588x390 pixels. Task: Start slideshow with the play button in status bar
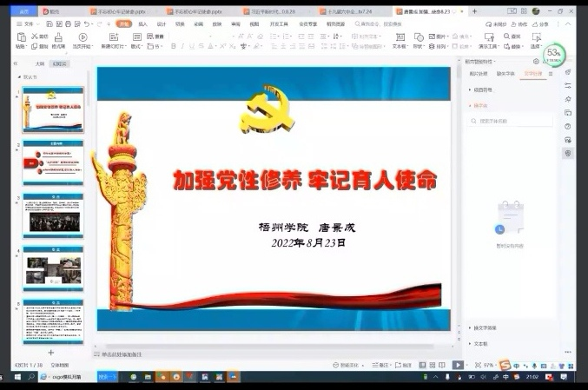click(458, 365)
